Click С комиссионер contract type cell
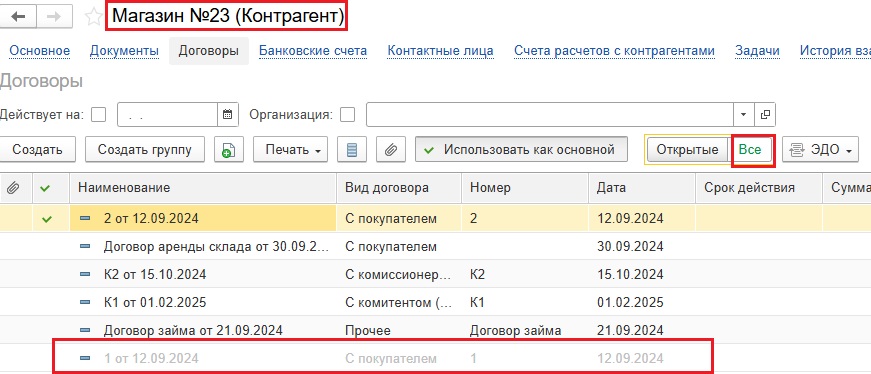The height and width of the screenshot is (374, 871). click(399, 275)
